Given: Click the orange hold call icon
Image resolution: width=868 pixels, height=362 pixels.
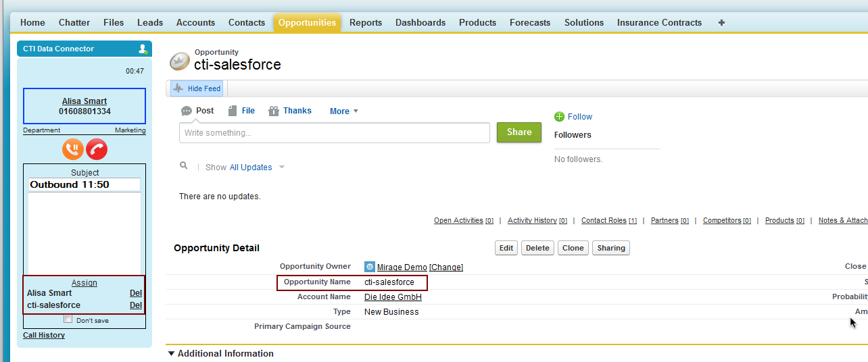Looking at the screenshot, I should tap(73, 149).
